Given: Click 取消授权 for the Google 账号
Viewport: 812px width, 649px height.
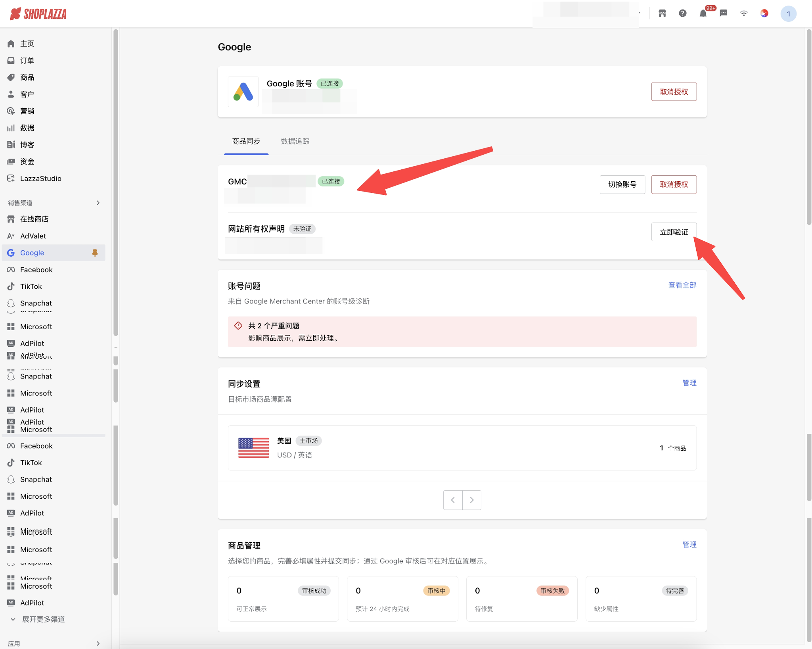Looking at the screenshot, I should click(674, 92).
